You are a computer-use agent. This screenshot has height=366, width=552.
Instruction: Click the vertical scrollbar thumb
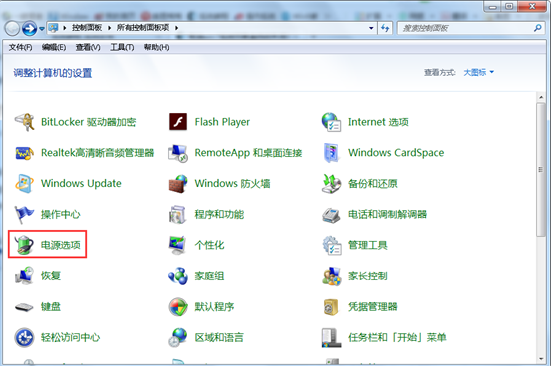click(x=541, y=170)
